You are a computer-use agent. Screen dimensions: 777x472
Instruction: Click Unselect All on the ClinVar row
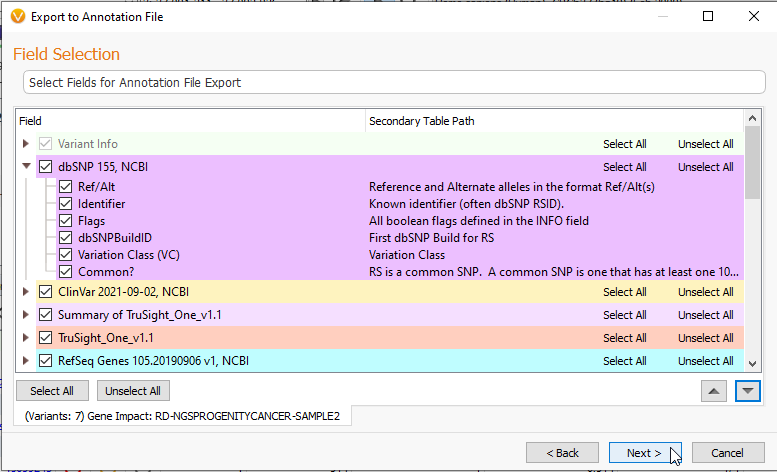click(706, 292)
